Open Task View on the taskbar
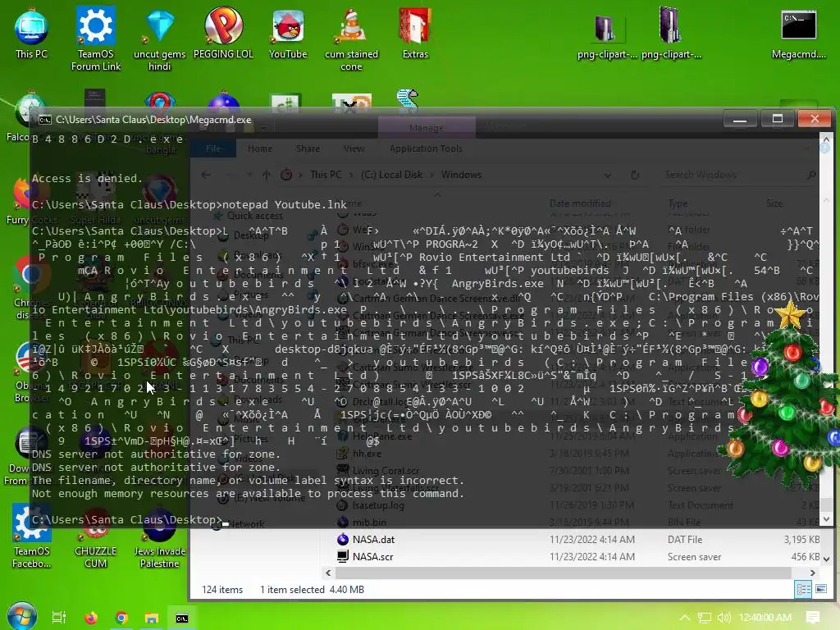 coord(59,618)
